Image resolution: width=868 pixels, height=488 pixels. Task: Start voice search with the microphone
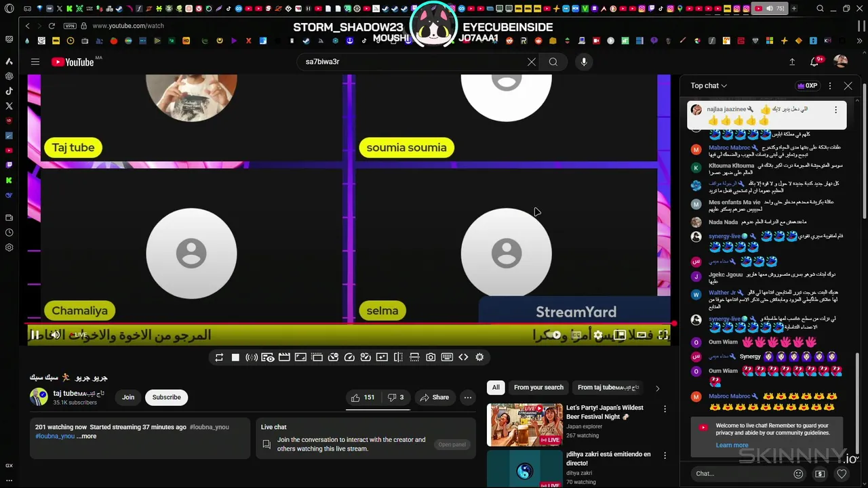584,62
